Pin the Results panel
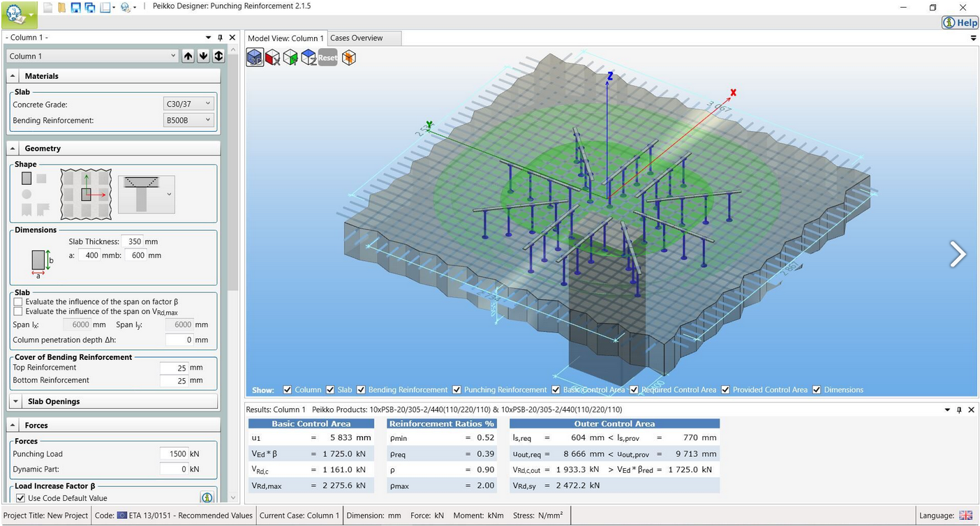This screenshot has height=526, width=980. (959, 409)
